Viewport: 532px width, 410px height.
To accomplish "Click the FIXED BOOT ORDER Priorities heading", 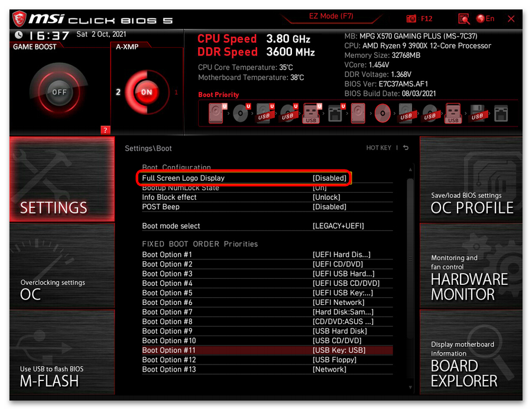I will 200,244.
